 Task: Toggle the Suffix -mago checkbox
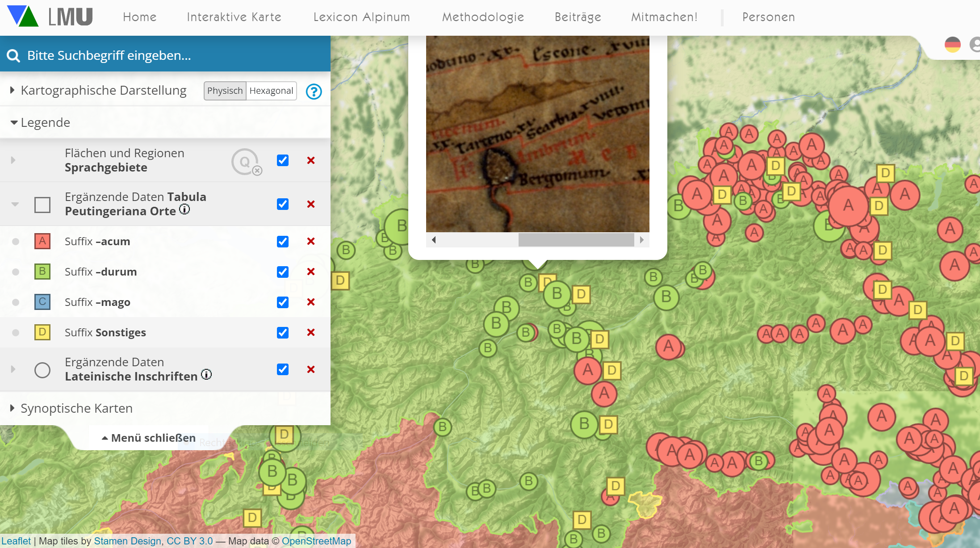coord(283,302)
